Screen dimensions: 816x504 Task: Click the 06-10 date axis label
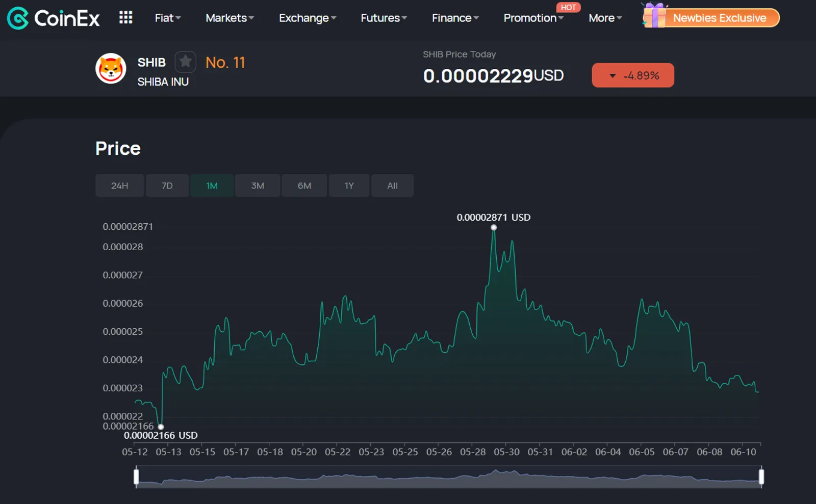pyautogui.click(x=743, y=452)
